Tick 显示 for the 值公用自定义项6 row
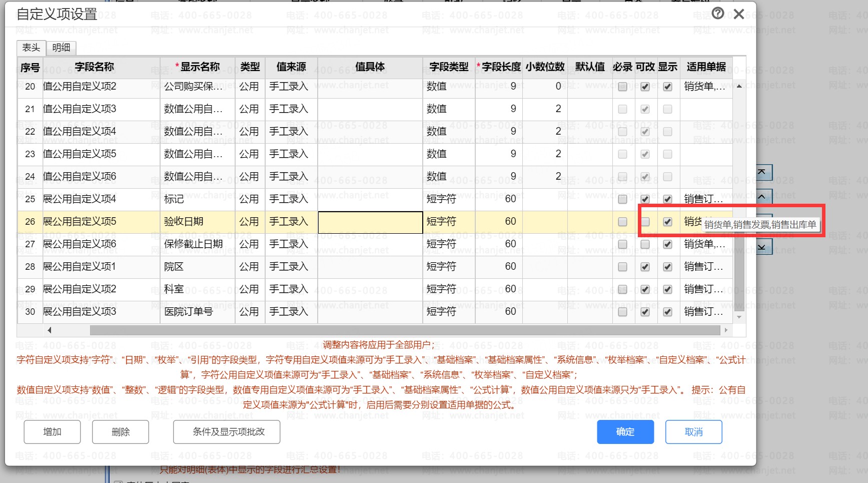This screenshot has height=483, width=868. pos(667,177)
